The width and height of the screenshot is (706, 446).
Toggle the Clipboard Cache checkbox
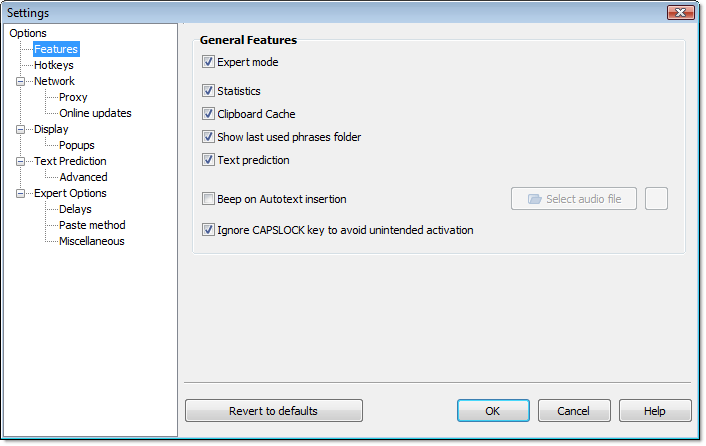tap(208, 113)
